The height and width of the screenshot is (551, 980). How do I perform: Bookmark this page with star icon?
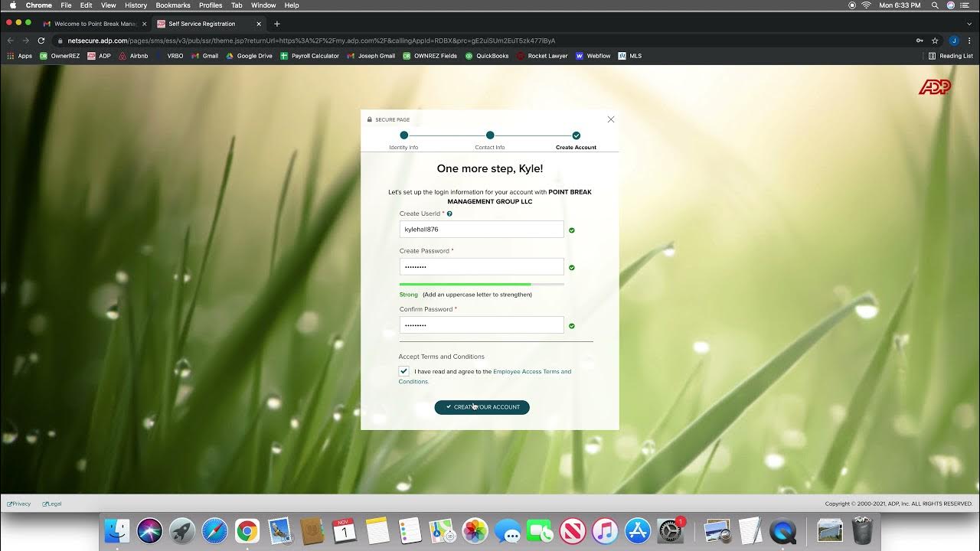pos(935,41)
